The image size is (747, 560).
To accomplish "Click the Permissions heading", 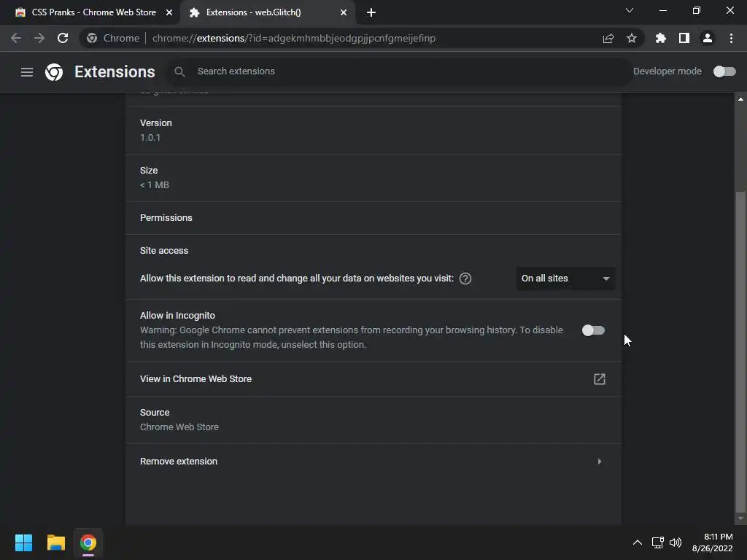I will [x=166, y=218].
